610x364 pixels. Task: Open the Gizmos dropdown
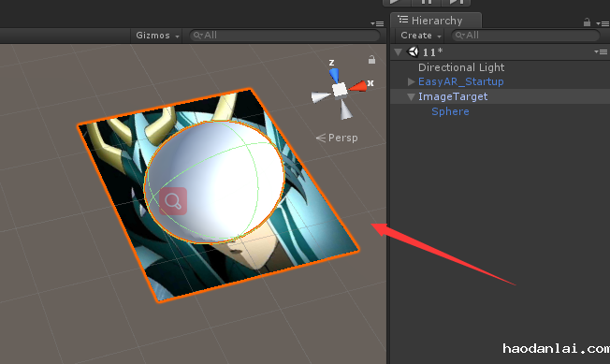point(157,36)
